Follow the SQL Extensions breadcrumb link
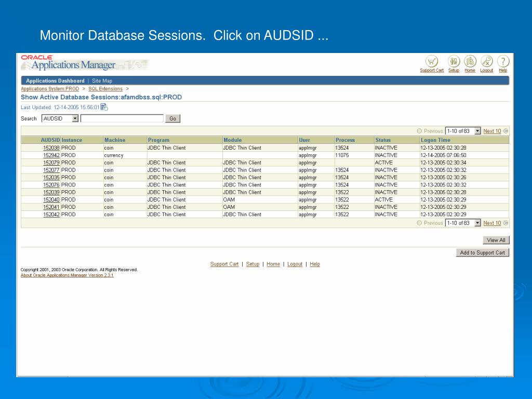The image size is (532, 399). click(x=105, y=89)
